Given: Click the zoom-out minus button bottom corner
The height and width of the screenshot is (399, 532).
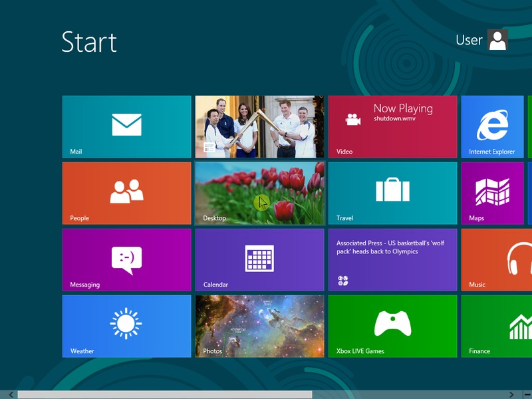Looking at the screenshot, I should point(527,394).
